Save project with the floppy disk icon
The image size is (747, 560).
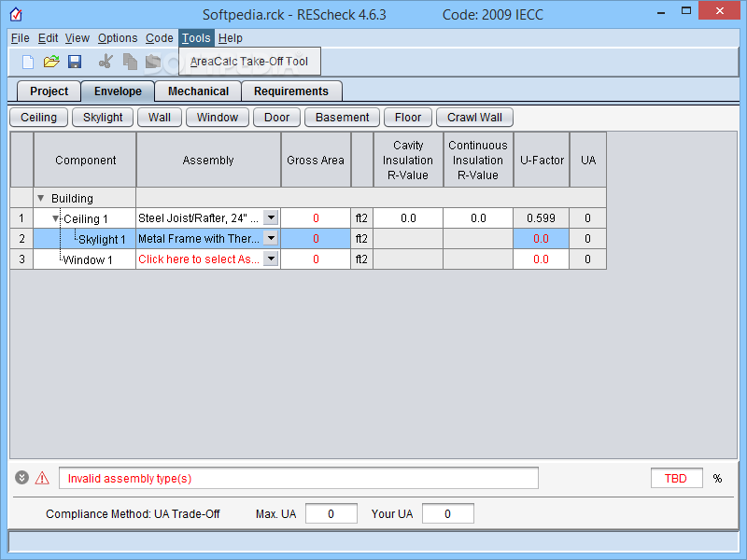[75, 62]
